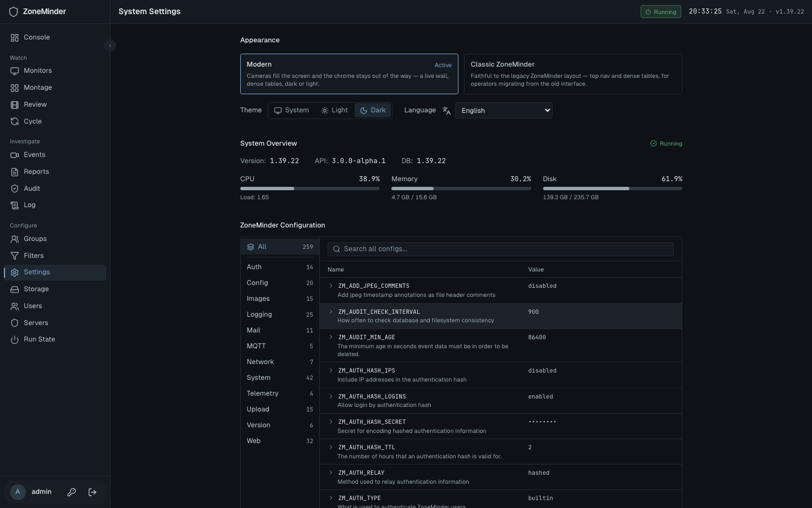
Task: Click the Name column header
Action: coord(336,270)
